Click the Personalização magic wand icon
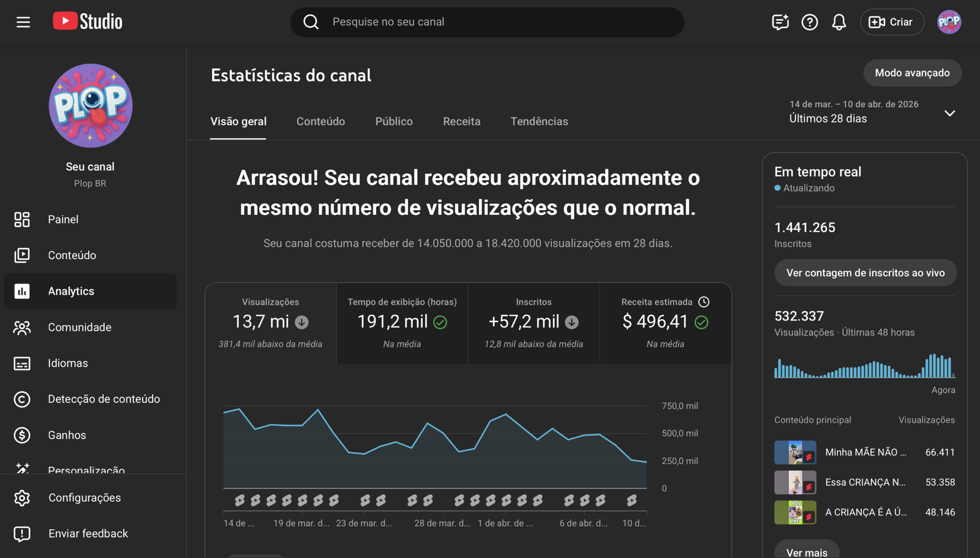This screenshot has width=980, height=558. pyautogui.click(x=22, y=469)
